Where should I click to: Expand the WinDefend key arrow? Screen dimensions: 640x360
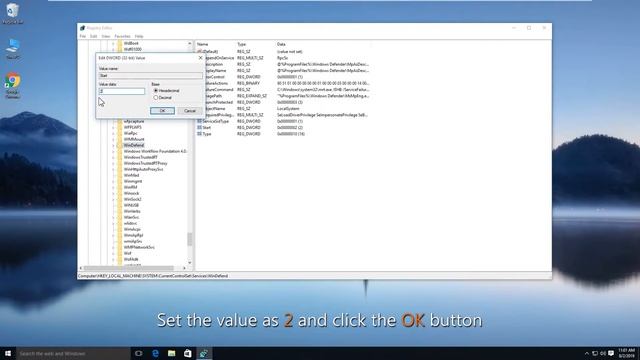113,145
